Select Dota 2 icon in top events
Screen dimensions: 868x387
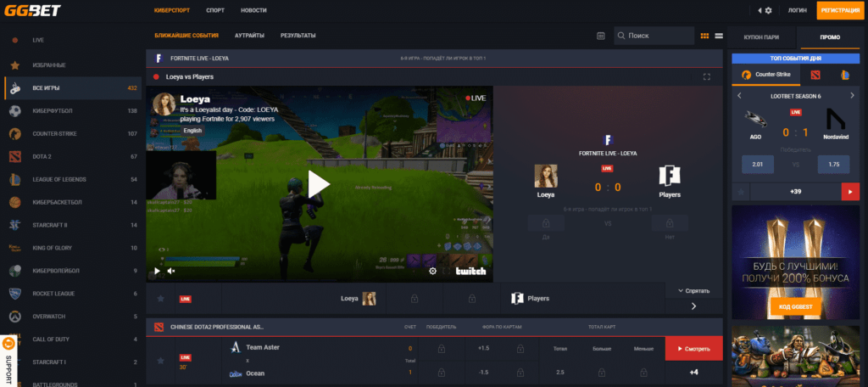815,75
